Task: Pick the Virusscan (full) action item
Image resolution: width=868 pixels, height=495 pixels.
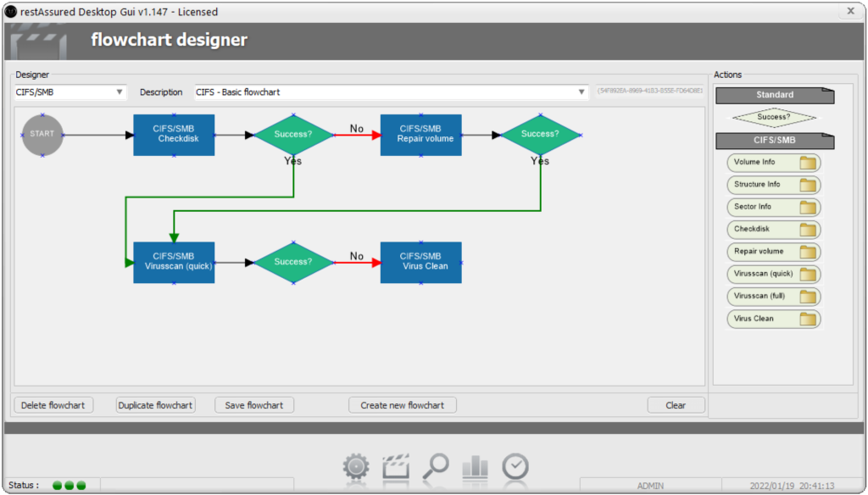Action: (x=774, y=297)
